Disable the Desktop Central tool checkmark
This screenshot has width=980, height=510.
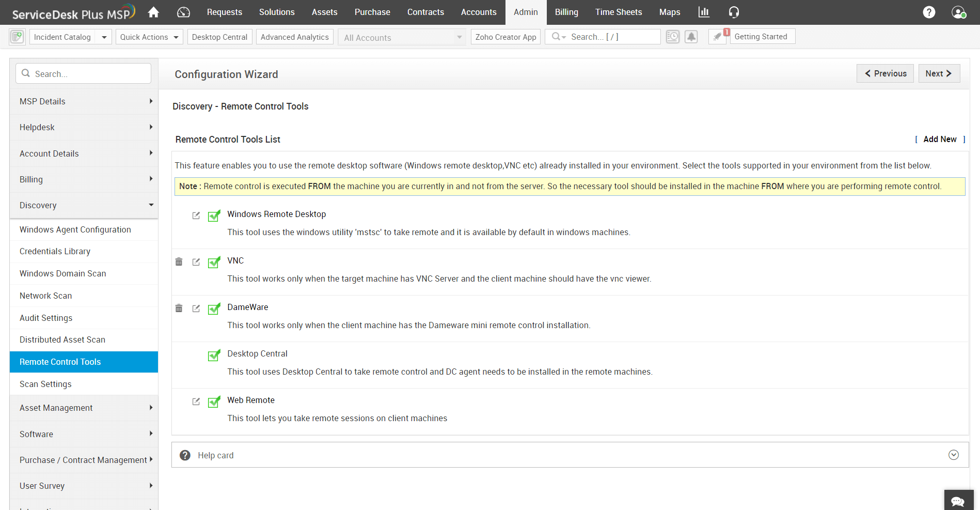pyautogui.click(x=214, y=356)
